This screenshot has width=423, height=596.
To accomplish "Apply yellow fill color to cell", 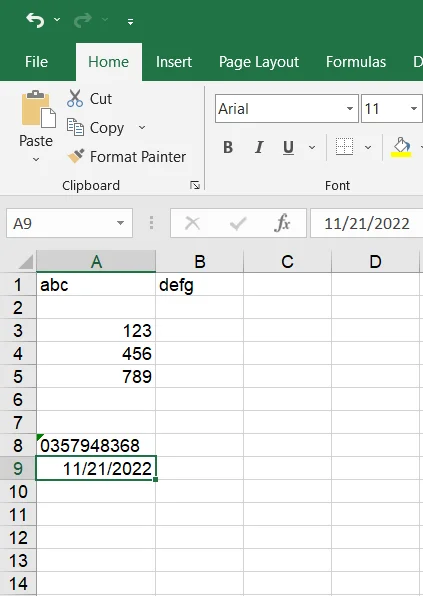I will [x=401, y=147].
